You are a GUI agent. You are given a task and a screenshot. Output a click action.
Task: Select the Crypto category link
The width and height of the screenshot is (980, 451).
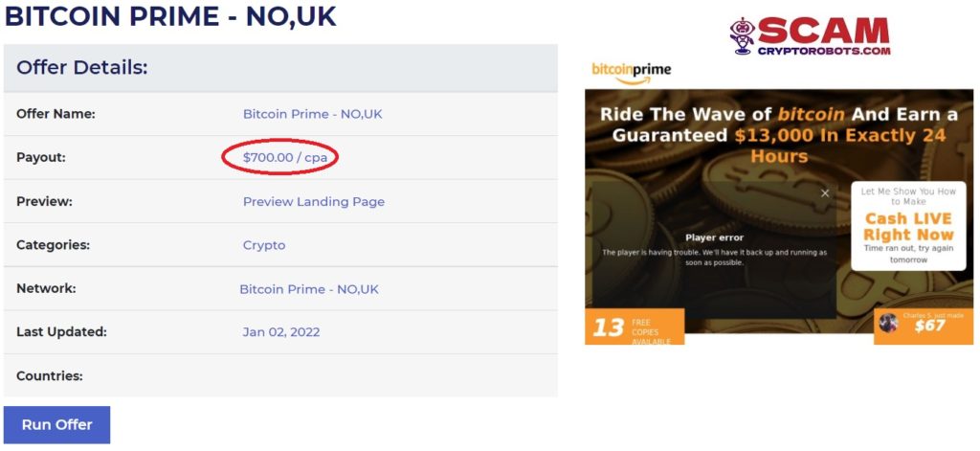(263, 245)
